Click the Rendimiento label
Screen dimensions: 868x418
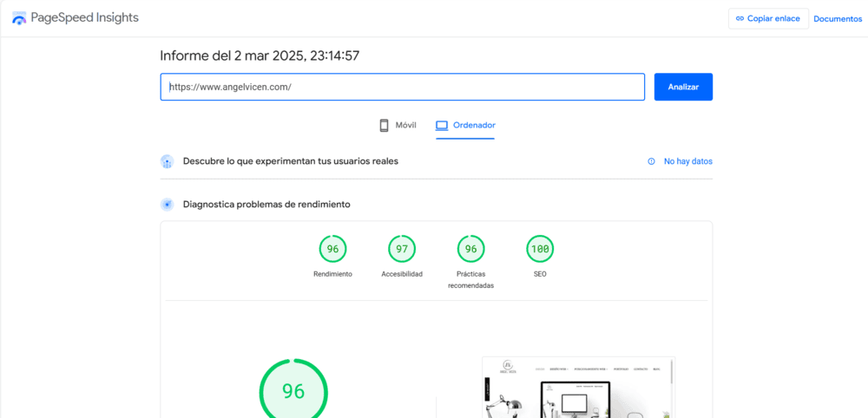coord(332,274)
